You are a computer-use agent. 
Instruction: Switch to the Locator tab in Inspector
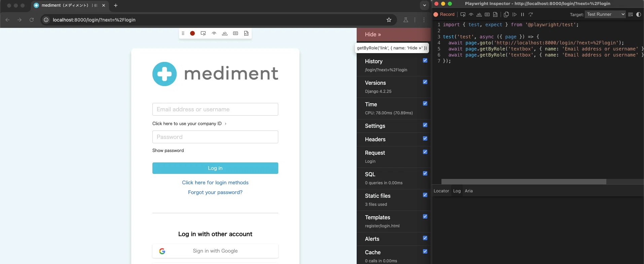441,191
